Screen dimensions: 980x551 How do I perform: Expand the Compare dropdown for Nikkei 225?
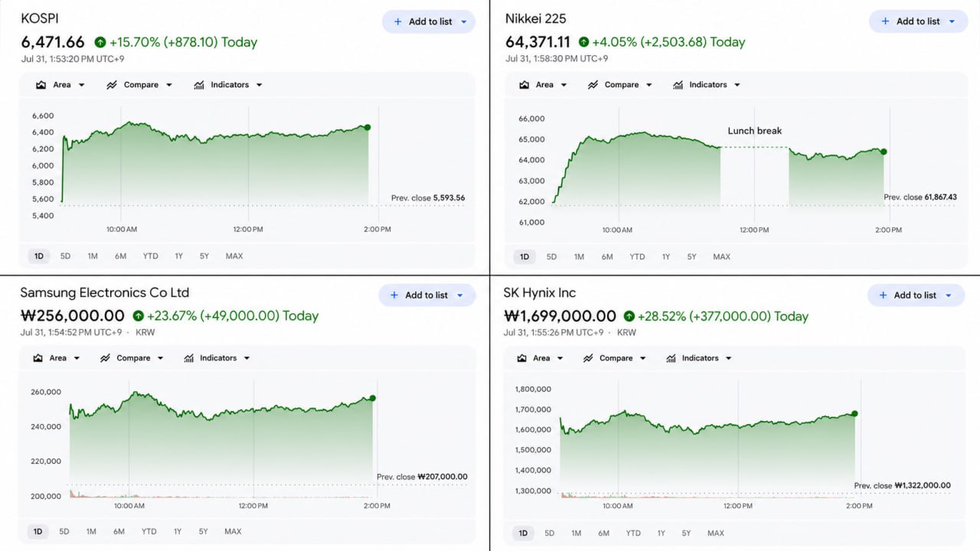pos(620,85)
